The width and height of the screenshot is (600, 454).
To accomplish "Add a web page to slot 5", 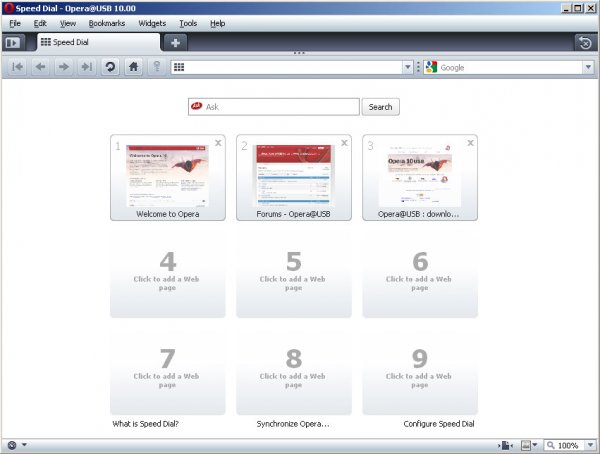I will point(294,275).
